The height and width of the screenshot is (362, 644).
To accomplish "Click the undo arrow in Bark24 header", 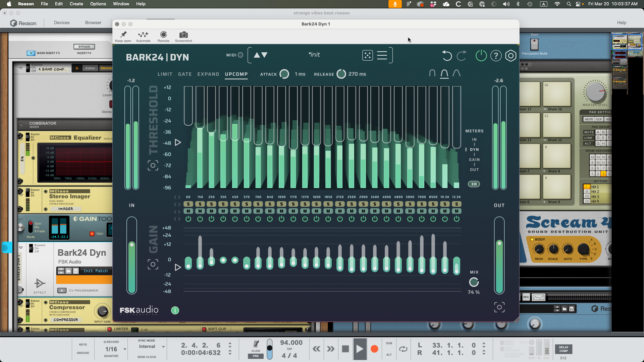I will click(x=446, y=55).
